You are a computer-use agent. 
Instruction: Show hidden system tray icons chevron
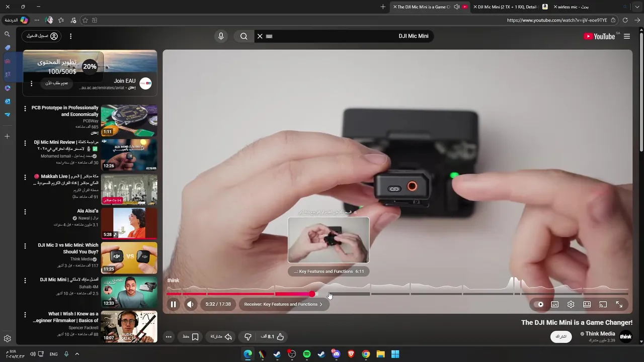(77, 354)
